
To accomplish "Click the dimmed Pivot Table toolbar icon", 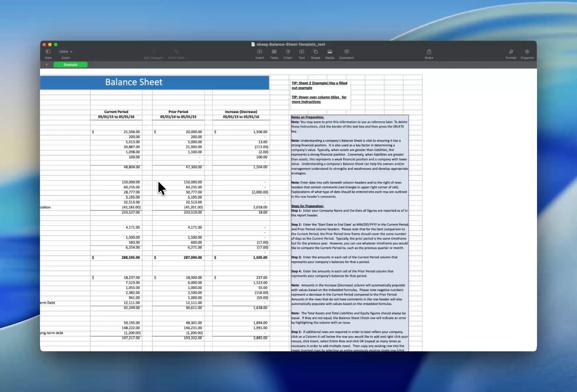I will point(176,51).
